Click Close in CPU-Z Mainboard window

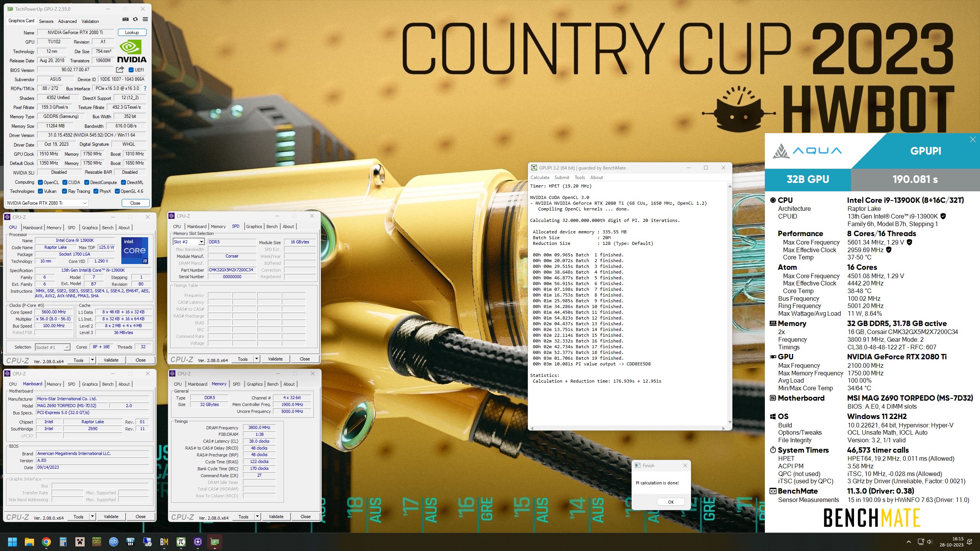pyautogui.click(x=140, y=517)
